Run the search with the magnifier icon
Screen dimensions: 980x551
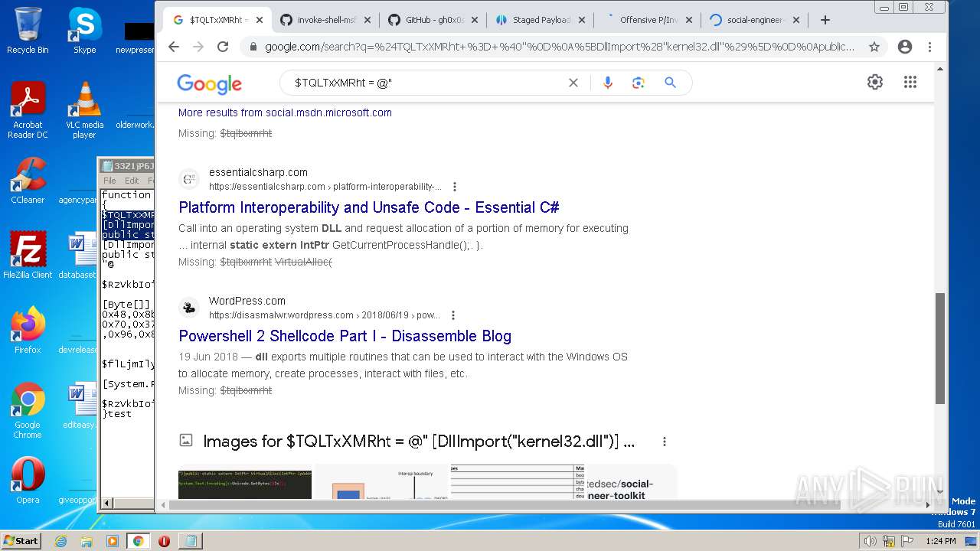click(x=670, y=83)
